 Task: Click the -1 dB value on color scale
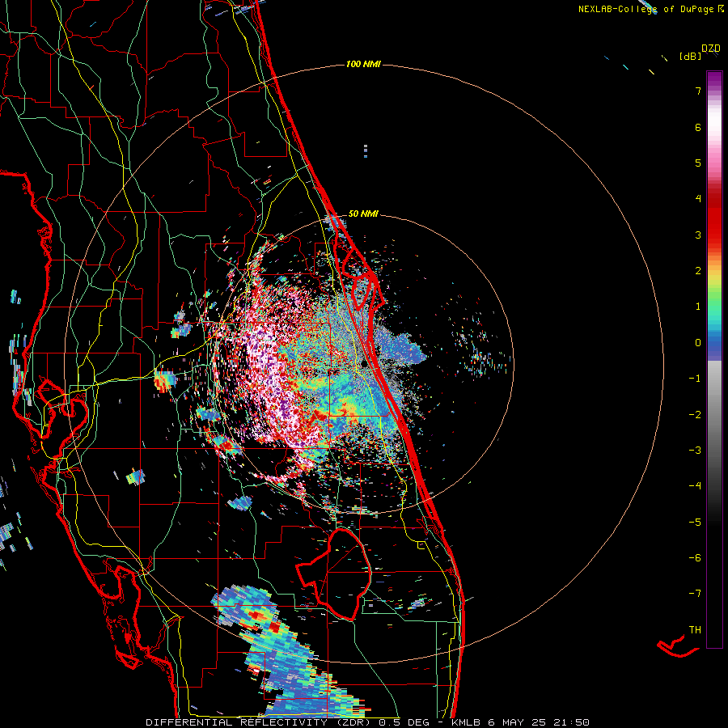(x=695, y=379)
